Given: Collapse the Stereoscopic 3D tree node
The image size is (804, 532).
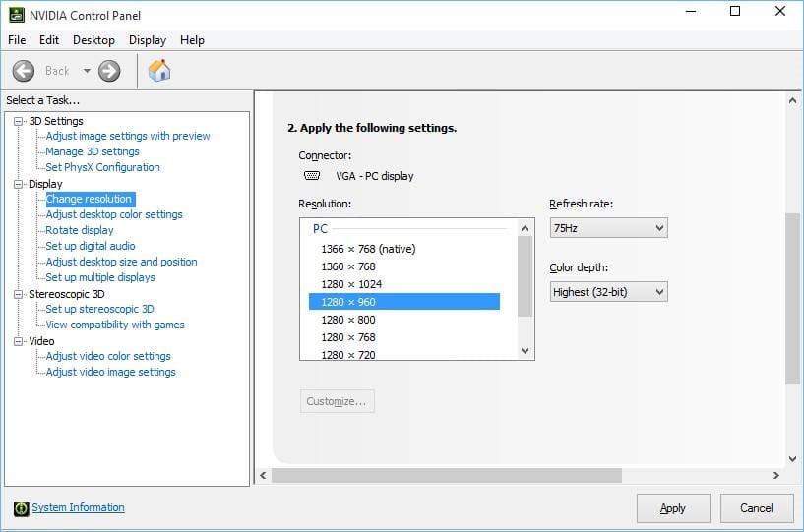Looking at the screenshot, I should pos(19,294).
